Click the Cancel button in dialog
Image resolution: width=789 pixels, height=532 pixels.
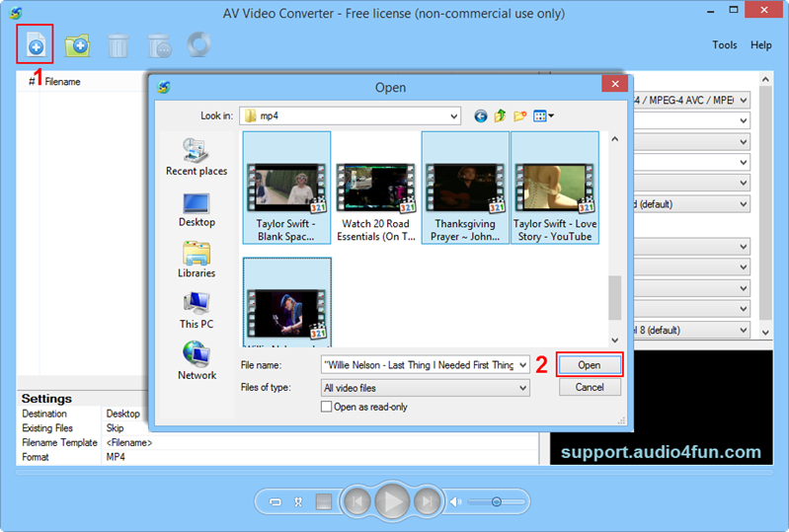(590, 387)
